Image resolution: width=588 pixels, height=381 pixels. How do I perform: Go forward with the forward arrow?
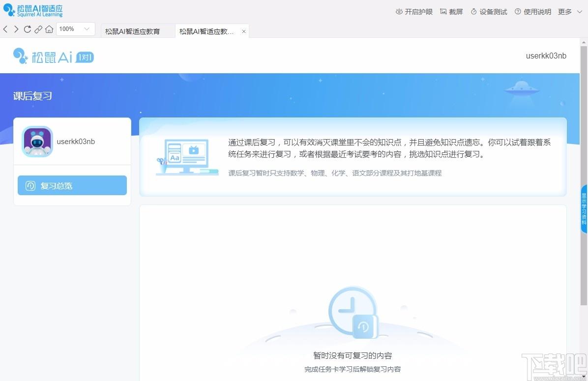16,29
